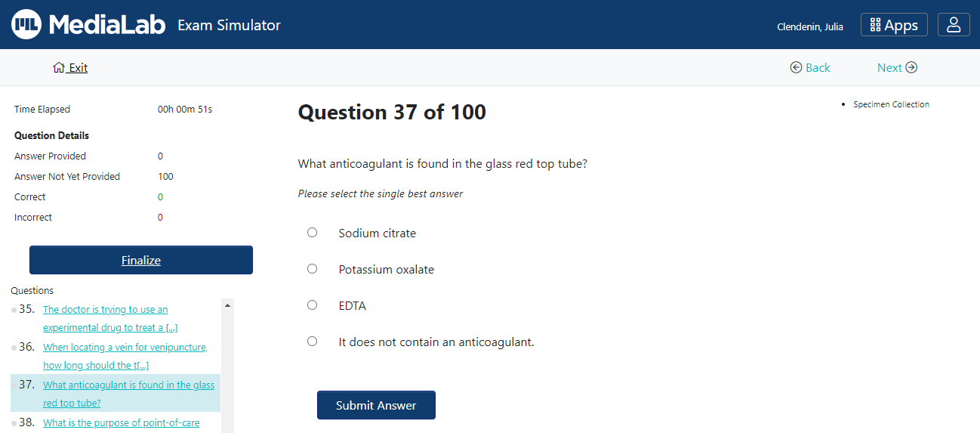
Task: Select the EDTA radio button
Action: pyautogui.click(x=313, y=305)
